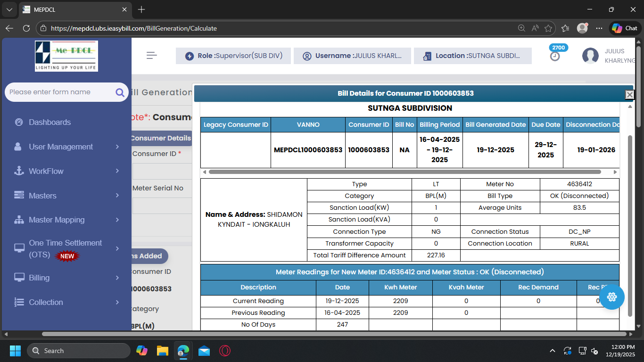
Task: Click the hamburger menu icon
Action: pyautogui.click(x=151, y=56)
